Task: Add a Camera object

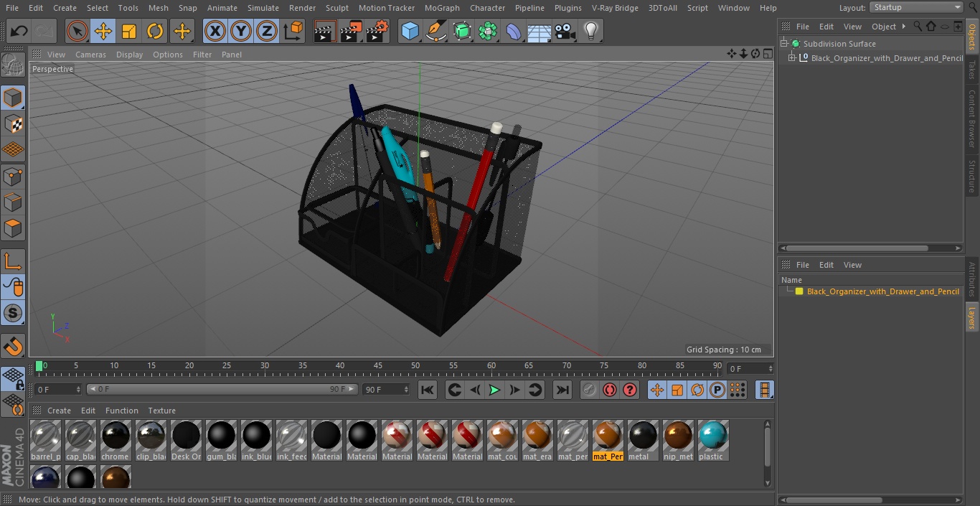Action: (x=565, y=31)
